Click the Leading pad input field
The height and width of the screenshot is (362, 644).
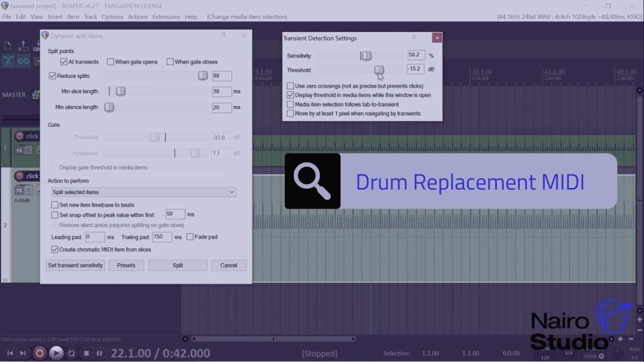[x=95, y=237]
